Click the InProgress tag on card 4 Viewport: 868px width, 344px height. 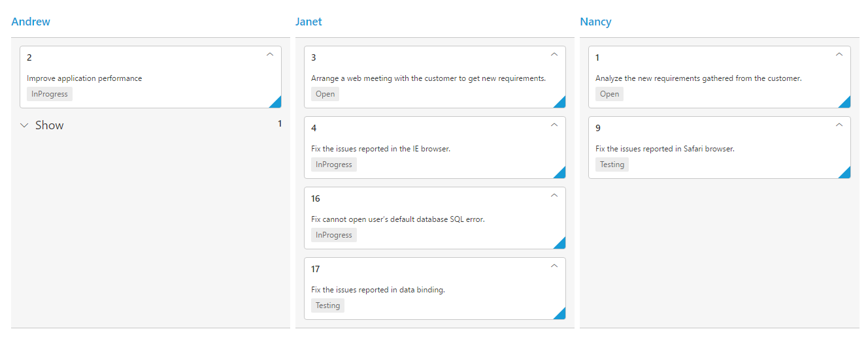(334, 164)
